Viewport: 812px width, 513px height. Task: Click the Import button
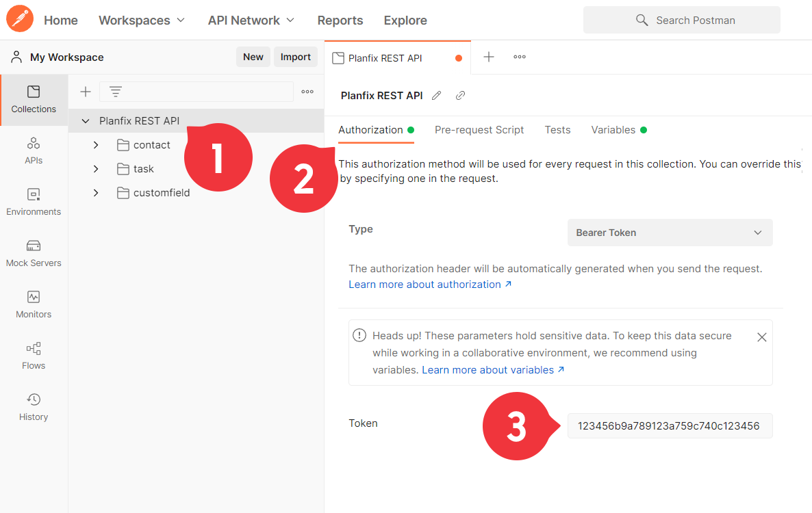[296, 57]
